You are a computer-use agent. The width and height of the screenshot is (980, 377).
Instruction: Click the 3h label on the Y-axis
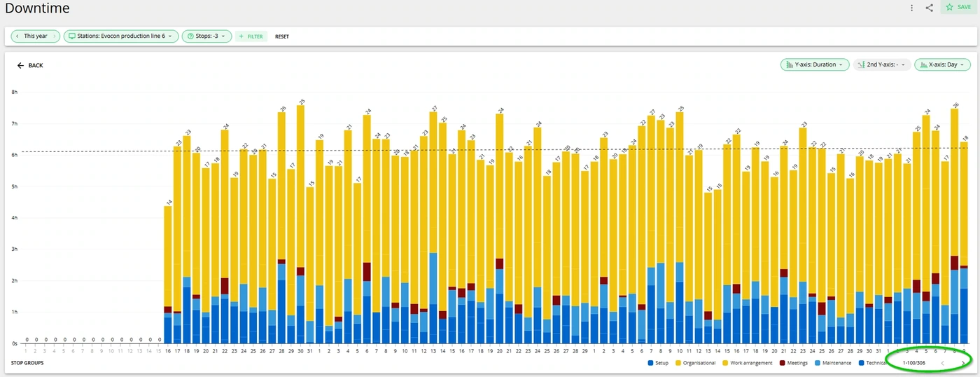tap(15, 249)
